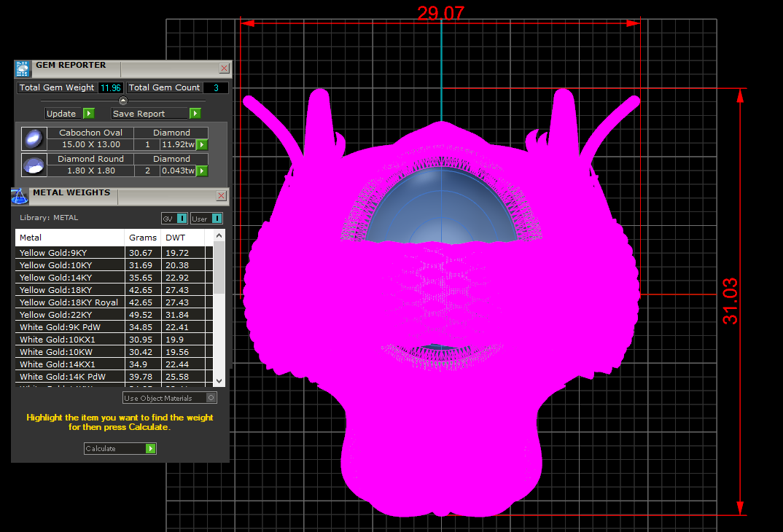Collapse Gem Reporter using the divider arrow
Viewport: 783px width, 532px height.
coord(122,101)
